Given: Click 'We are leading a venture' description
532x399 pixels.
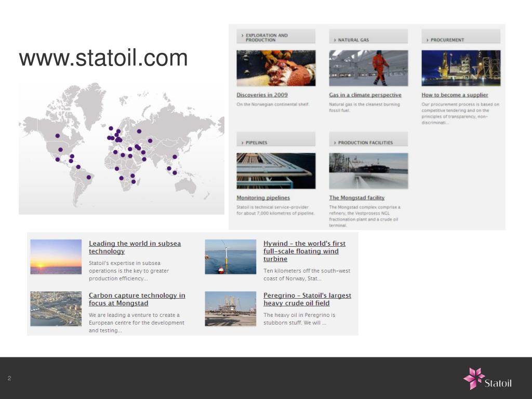Looking at the screenshot, I should click(x=137, y=323).
